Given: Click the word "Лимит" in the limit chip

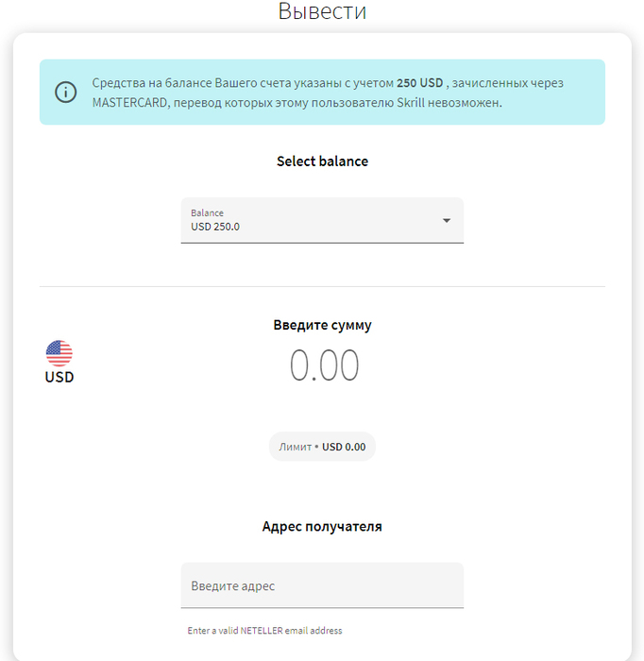Looking at the screenshot, I should [295, 447].
